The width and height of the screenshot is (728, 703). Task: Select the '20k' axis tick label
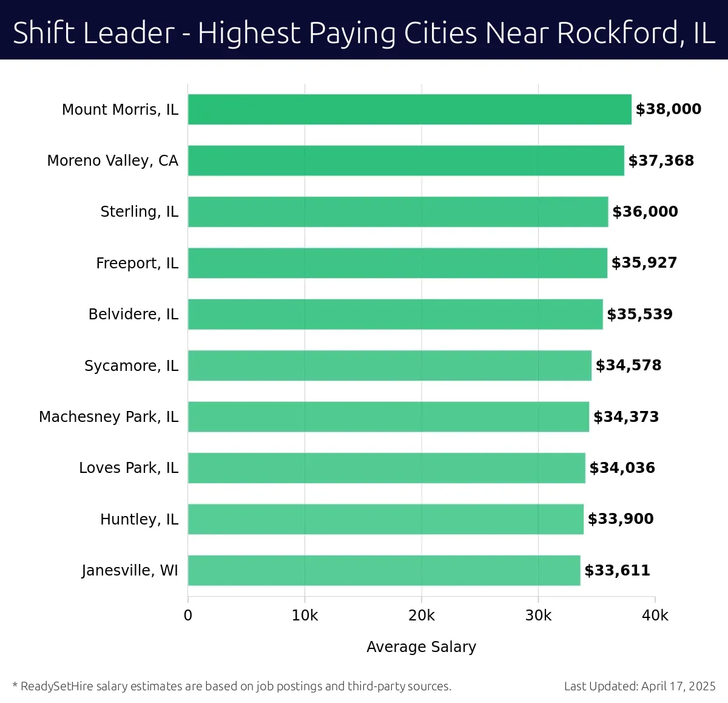click(x=422, y=616)
